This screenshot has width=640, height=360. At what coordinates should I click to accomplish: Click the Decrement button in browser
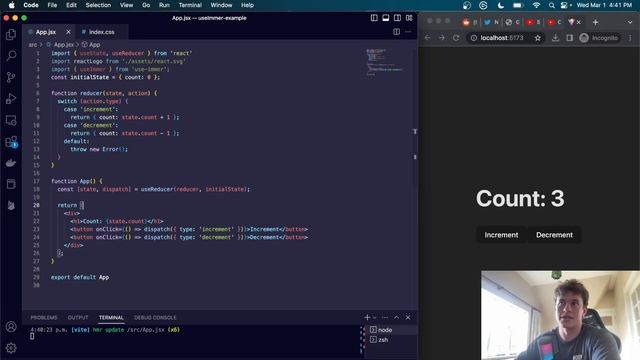pyautogui.click(x=554, y=235)
